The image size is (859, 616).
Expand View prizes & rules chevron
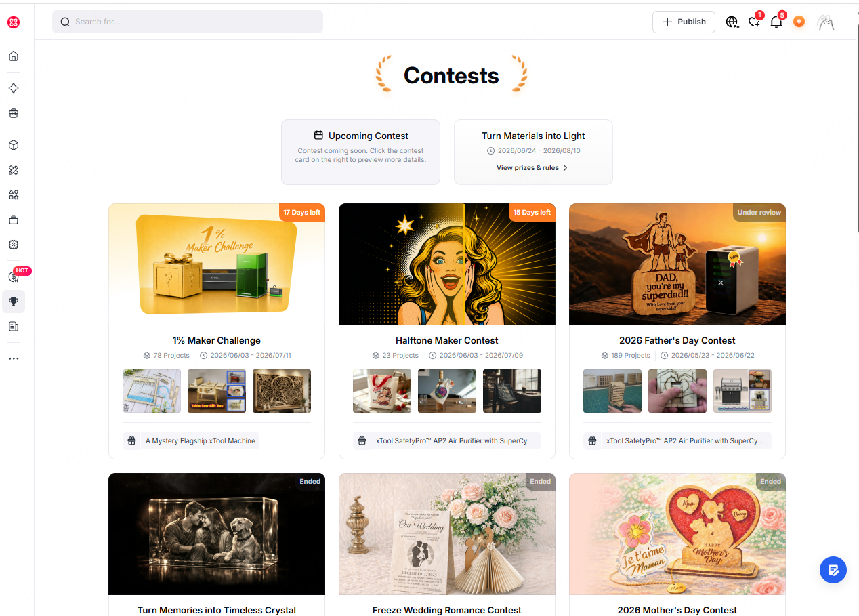pyautogui.click(x=566, y=168)
